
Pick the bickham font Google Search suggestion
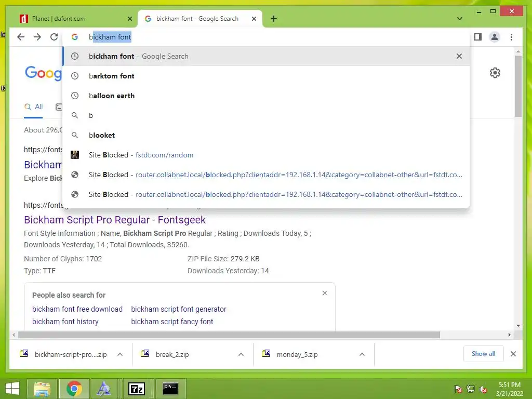click(267, 56)
